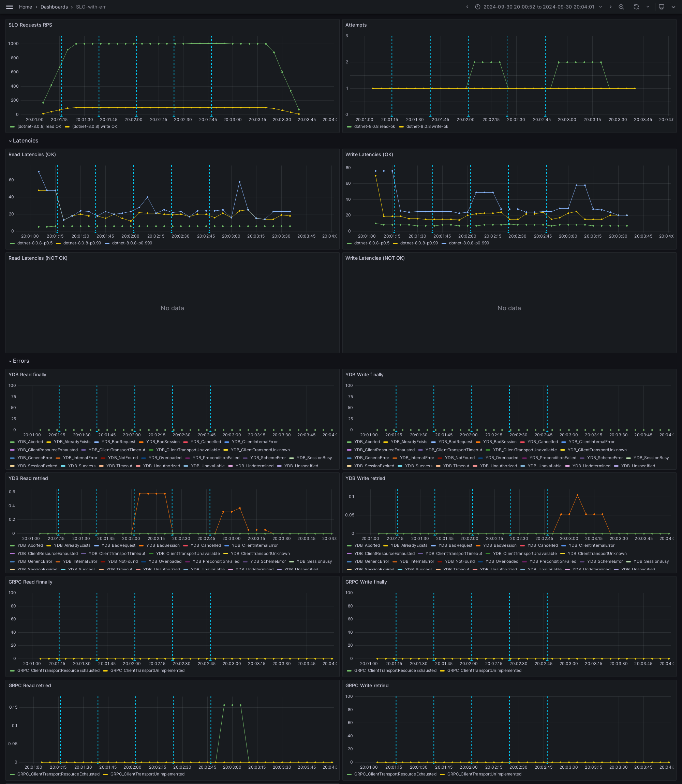Screen dimensions: 682x784
Task: Toggle p0.99 series in Write Latencies (OK) legend
Action: point(419,243)
